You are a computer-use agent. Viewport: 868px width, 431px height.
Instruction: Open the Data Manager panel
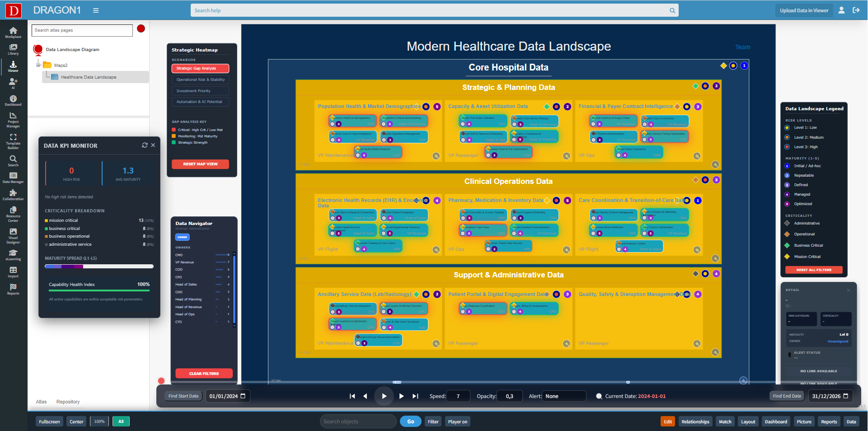point(13,177)
